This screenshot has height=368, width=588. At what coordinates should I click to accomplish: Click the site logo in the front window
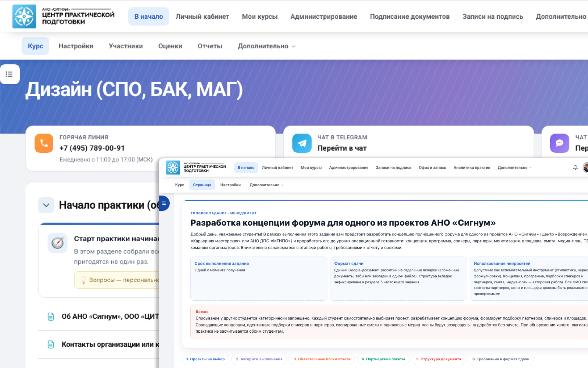pos(196,167)
